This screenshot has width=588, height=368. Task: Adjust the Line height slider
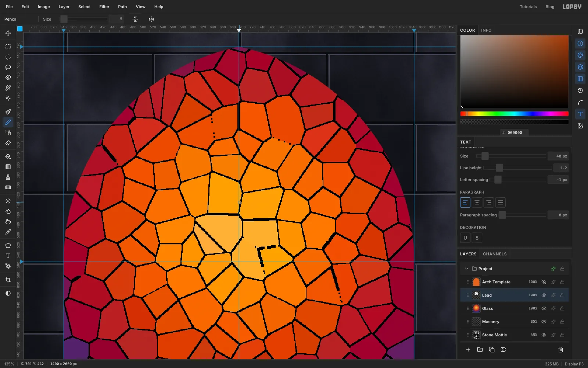point(517,168)
